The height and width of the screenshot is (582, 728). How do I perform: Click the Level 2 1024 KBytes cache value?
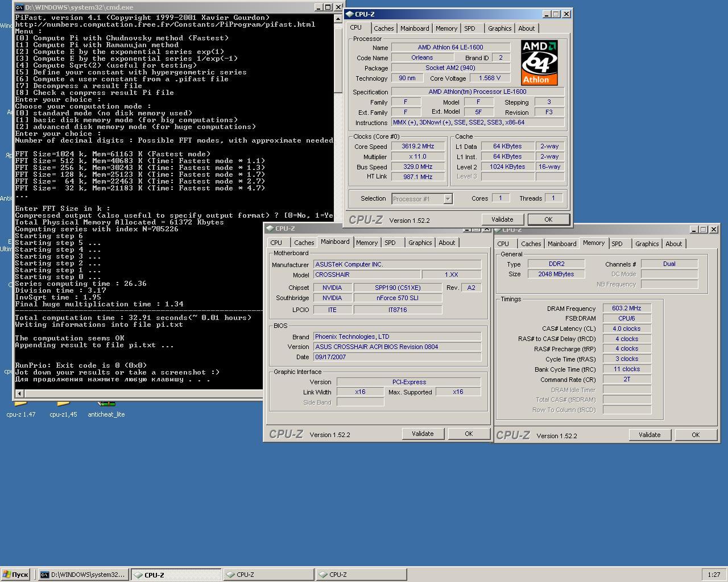507,167
